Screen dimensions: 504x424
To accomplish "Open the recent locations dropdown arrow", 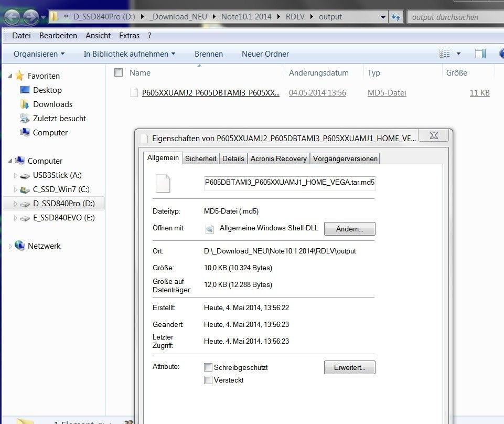I will point(43,17).
